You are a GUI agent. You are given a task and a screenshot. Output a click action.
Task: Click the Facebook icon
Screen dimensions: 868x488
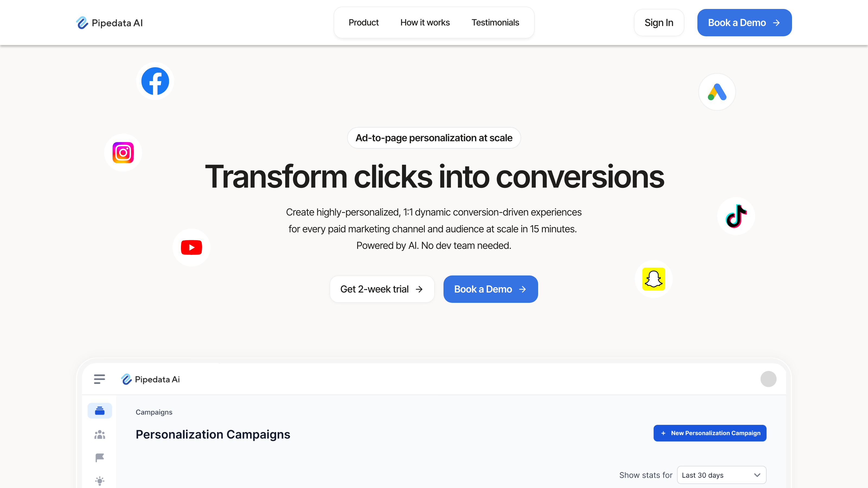[x=155, y=81]
